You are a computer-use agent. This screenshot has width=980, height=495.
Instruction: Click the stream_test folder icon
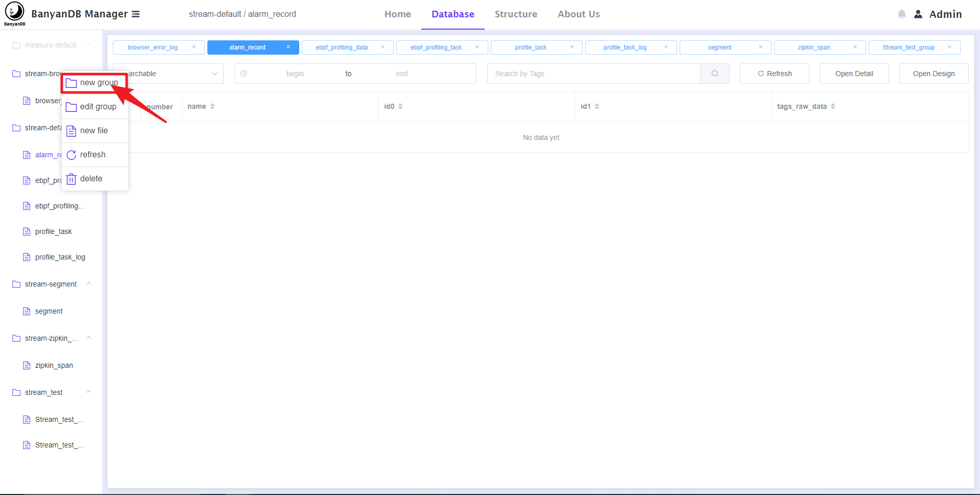pos(16,392)
